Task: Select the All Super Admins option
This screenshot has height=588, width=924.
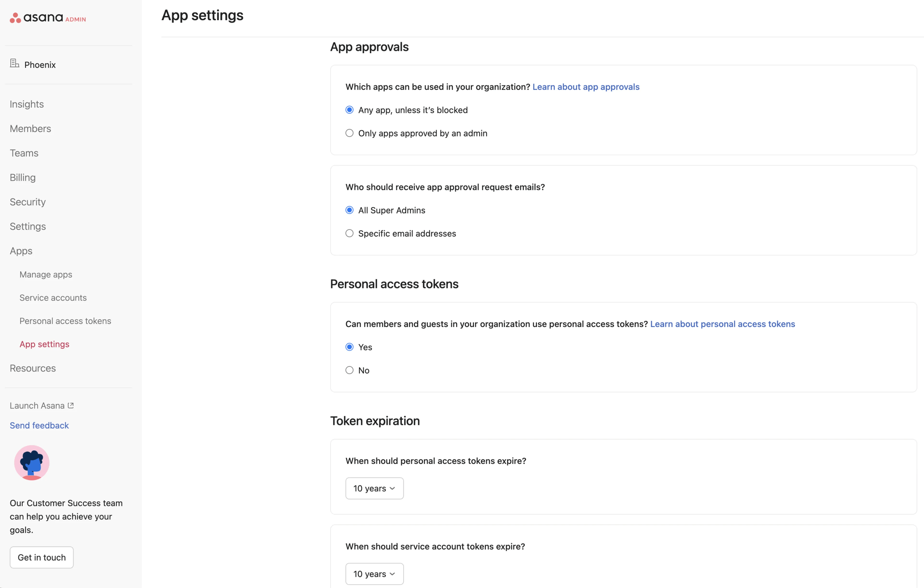Action: click(349, 210)
